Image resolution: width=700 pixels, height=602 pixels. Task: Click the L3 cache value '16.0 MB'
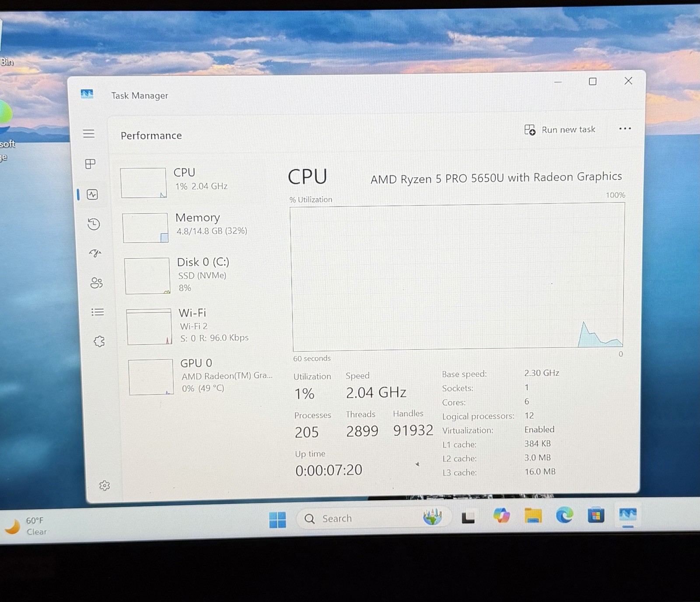(x=540, y=472)
